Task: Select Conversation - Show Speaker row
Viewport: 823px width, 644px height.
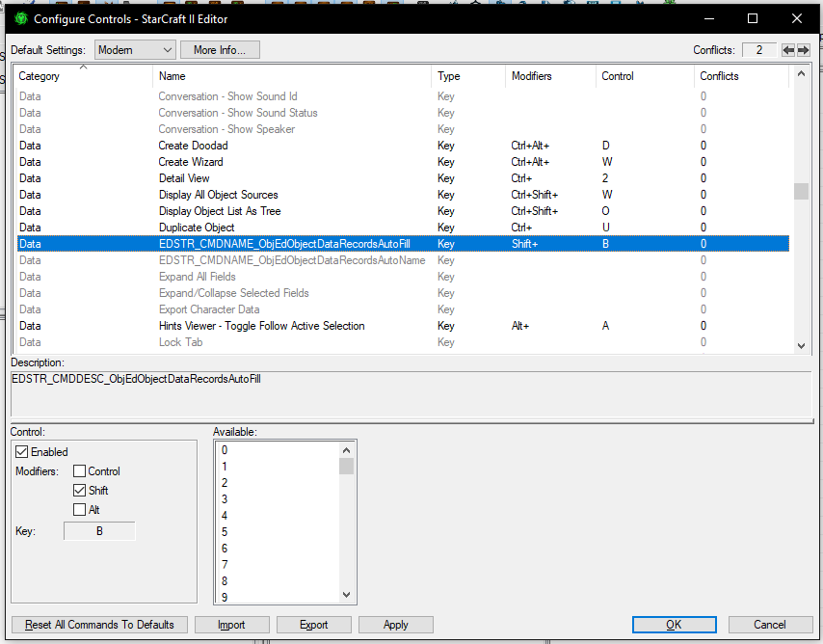Action: (403, 128)
